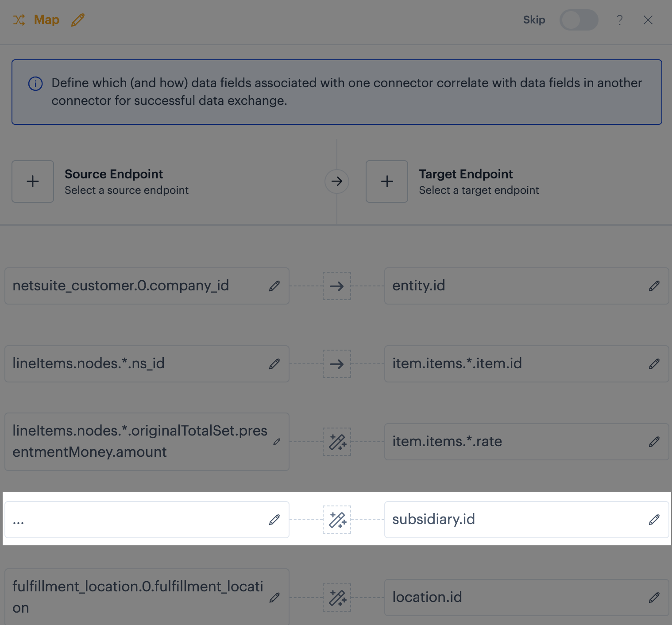
Task: Click the help question mark icon
Action: tap(620, 20)
